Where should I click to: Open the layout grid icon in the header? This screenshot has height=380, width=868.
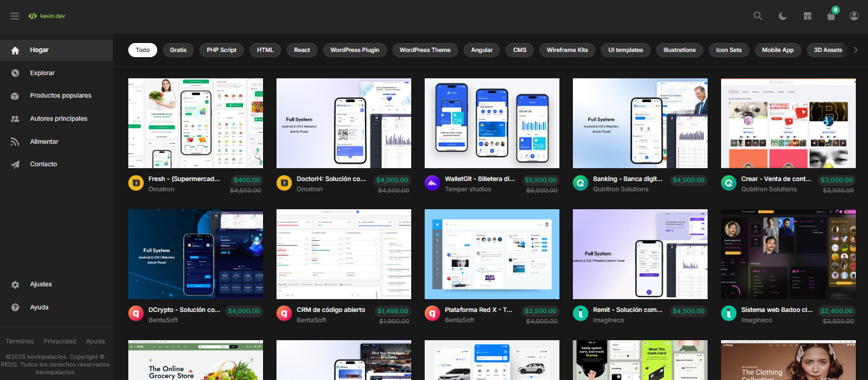pyautogui.click(x=807, y=16)
